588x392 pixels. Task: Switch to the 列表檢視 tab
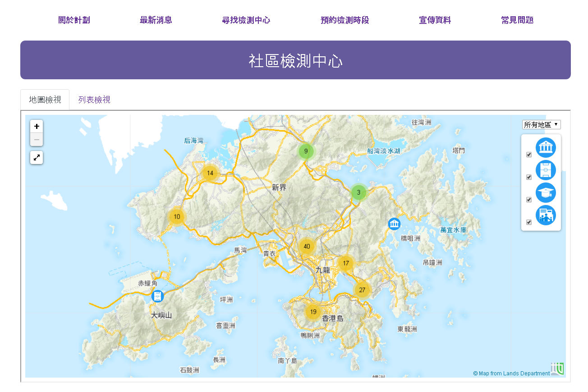94,100
